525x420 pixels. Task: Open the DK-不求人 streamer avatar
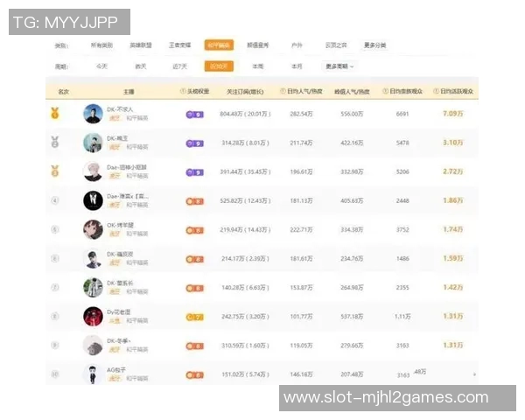click(93, 114)
